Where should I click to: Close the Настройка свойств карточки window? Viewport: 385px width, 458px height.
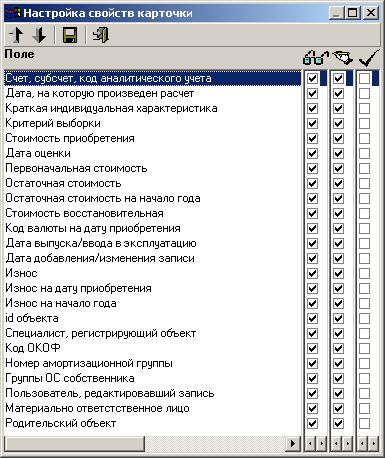370,13
